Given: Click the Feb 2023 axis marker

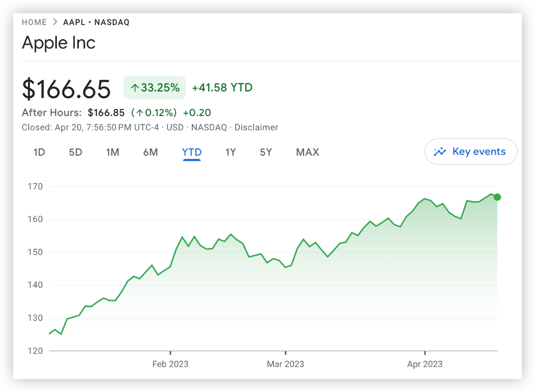Looking at the screenshot, I should pos(170,364).
